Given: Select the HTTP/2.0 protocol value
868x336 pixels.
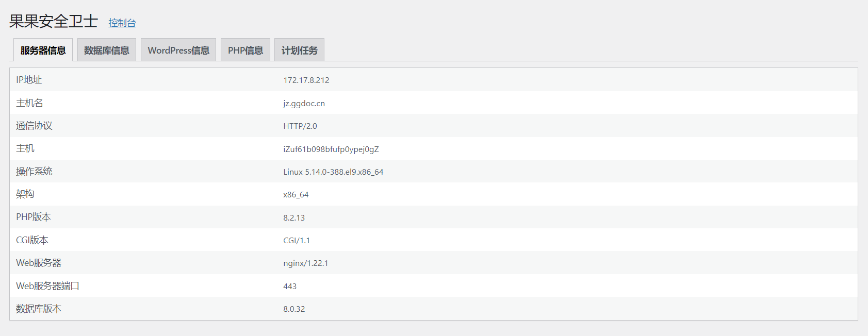Looking at the screenshot, I should (300, 126).
